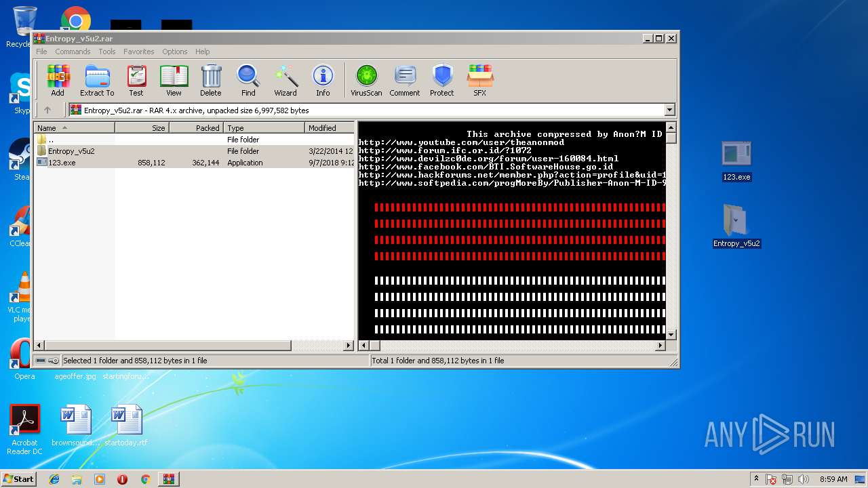Open CCleaner desktop shortcut
Image resolution: width=868 pixels, height=488 pixels.
coord(20,227)
